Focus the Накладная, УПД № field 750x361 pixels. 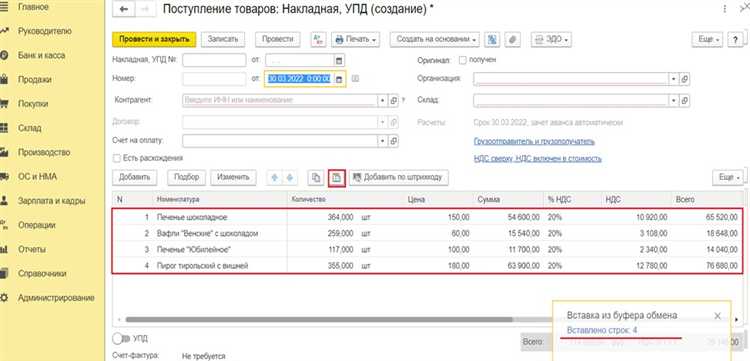[x=214, y=60]
